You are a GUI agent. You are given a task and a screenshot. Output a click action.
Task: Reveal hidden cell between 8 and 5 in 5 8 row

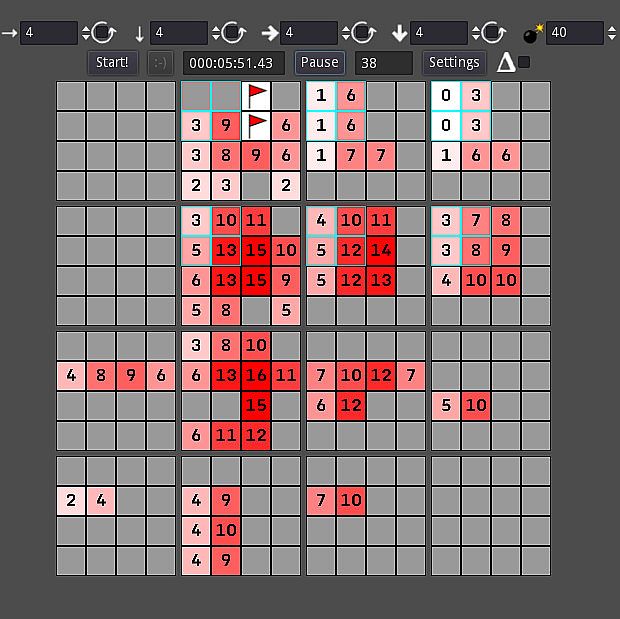click(x=256, y=311)
